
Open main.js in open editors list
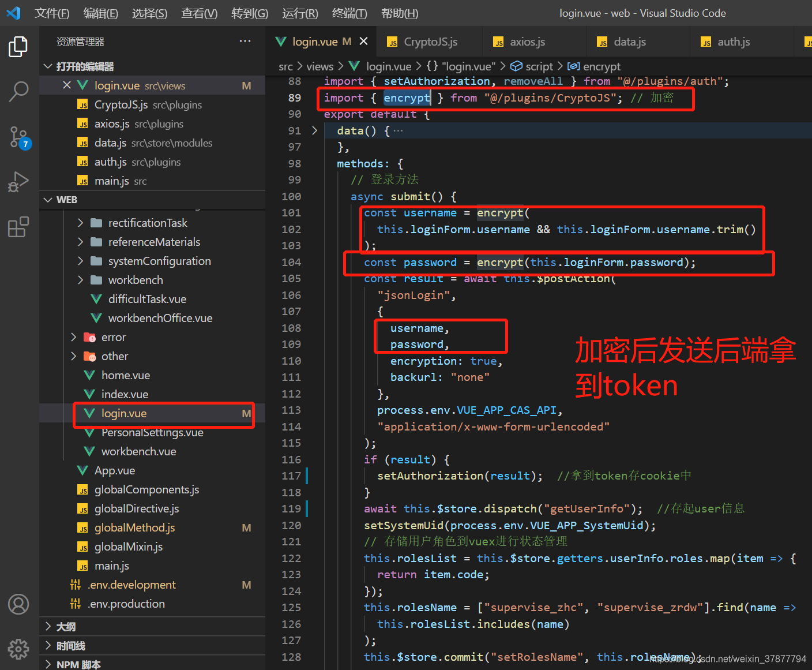pyautogui.click(x=152, y=181)
